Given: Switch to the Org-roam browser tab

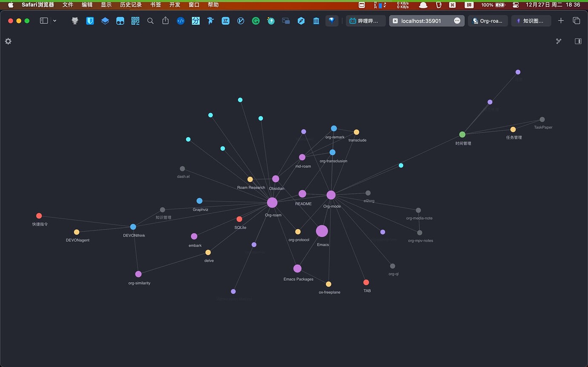Looking at the screenshot, I should click(x=488, y=20).
